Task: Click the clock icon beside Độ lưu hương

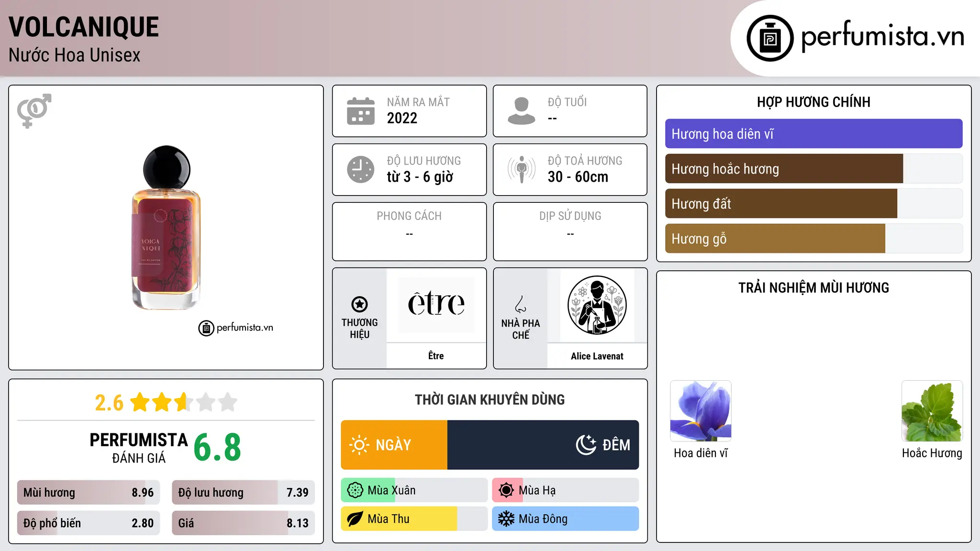Action: [361, 169]
